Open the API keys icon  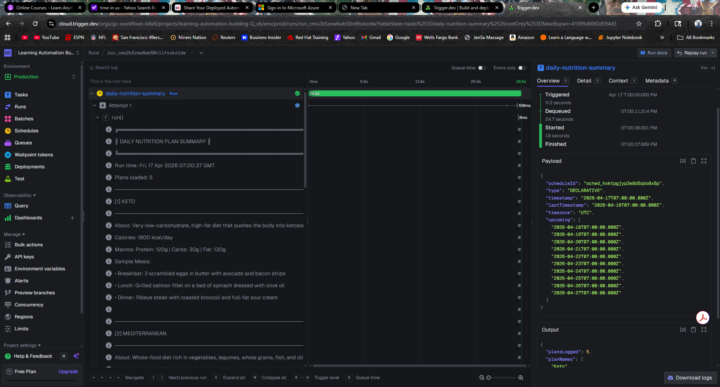coord(8,257)
